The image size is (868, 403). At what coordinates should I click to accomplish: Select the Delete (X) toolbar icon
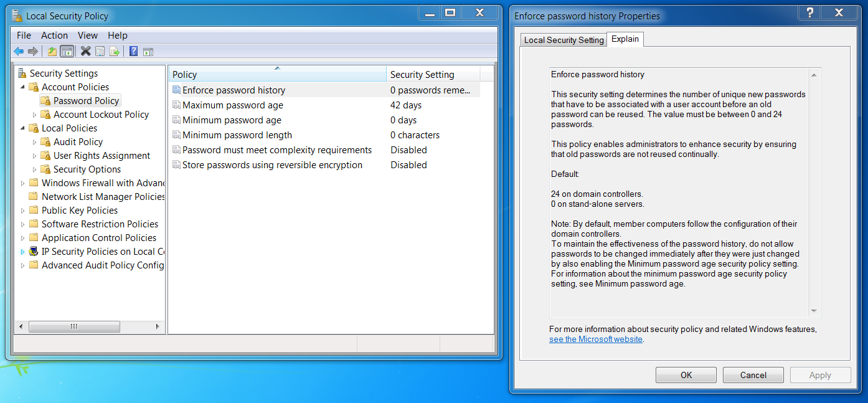click(85, 51)
